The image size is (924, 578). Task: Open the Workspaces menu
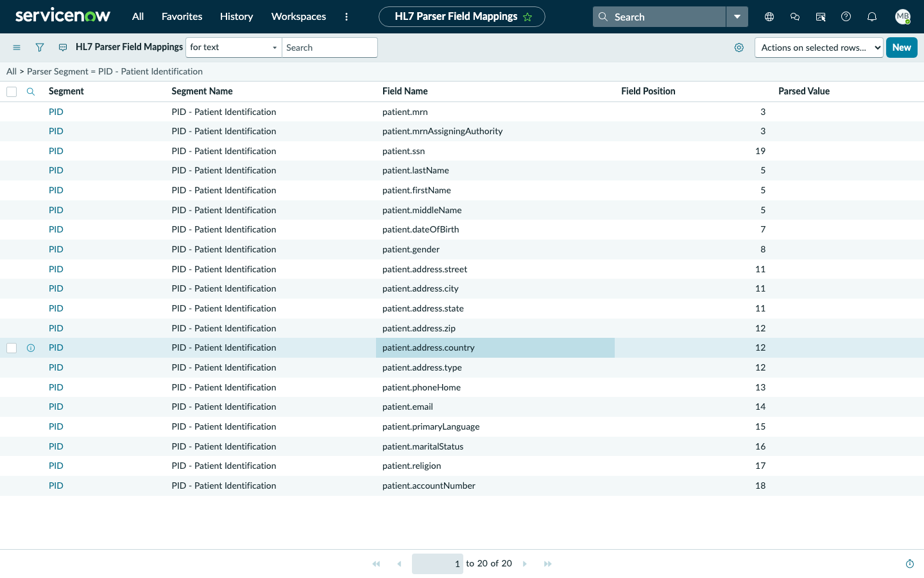point(298,17)
